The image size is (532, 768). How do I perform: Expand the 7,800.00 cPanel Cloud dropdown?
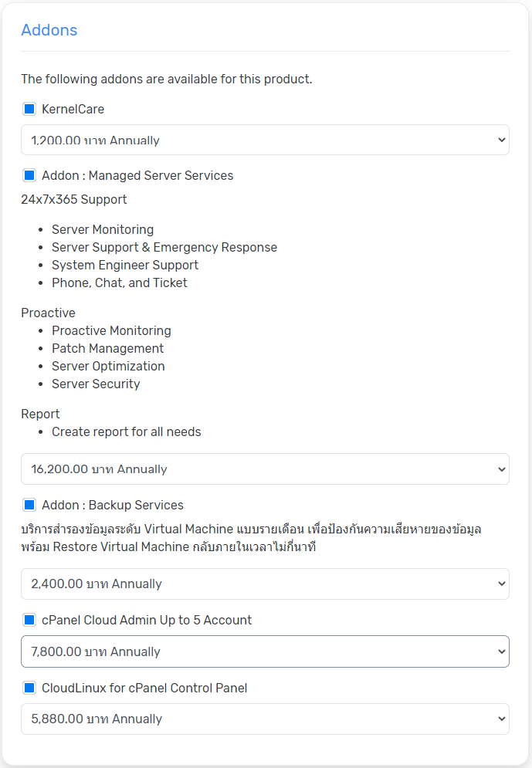(265, 652)
